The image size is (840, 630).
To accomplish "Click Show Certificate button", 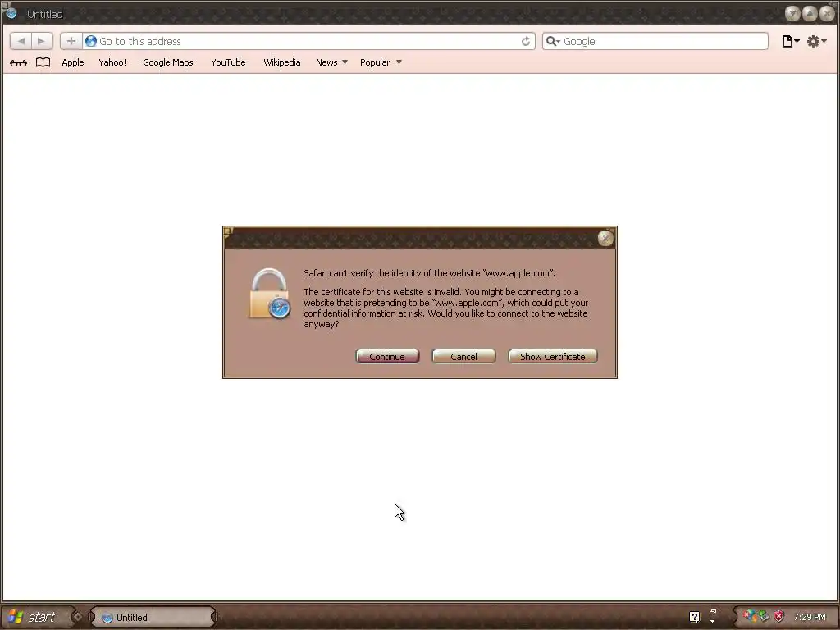I will (x=552, y=357).
